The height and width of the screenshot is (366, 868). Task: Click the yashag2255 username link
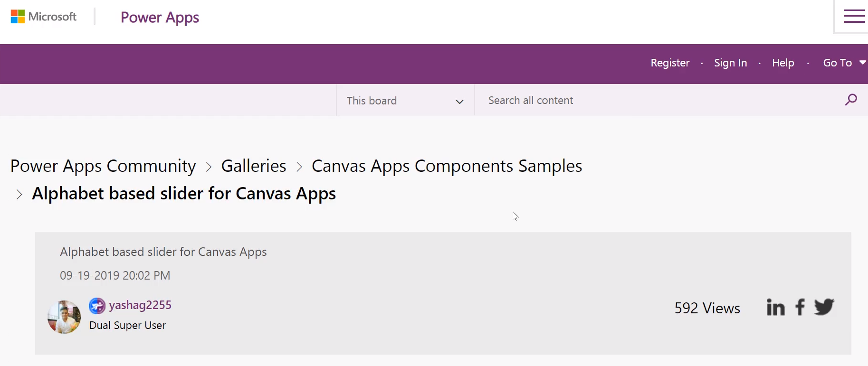[x=140, y=305]
